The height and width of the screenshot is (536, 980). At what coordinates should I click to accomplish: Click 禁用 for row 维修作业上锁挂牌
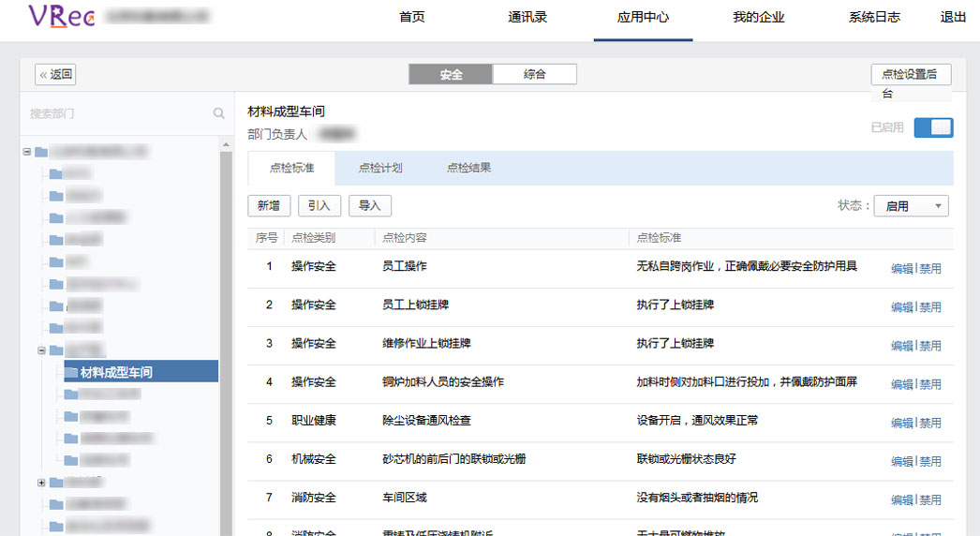930,346
